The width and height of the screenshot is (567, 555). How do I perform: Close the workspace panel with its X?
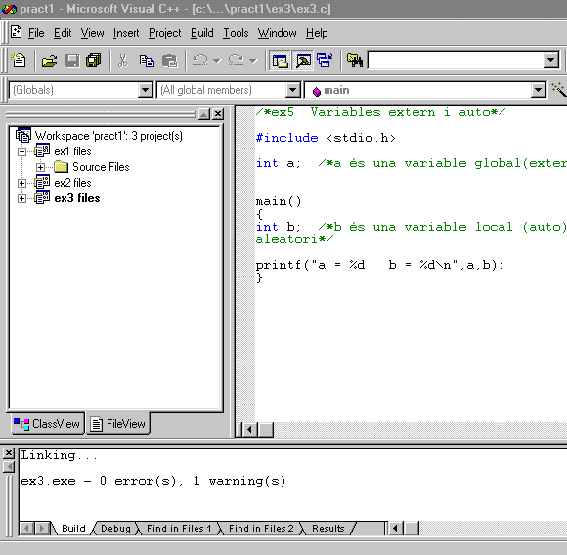(218, 114)
